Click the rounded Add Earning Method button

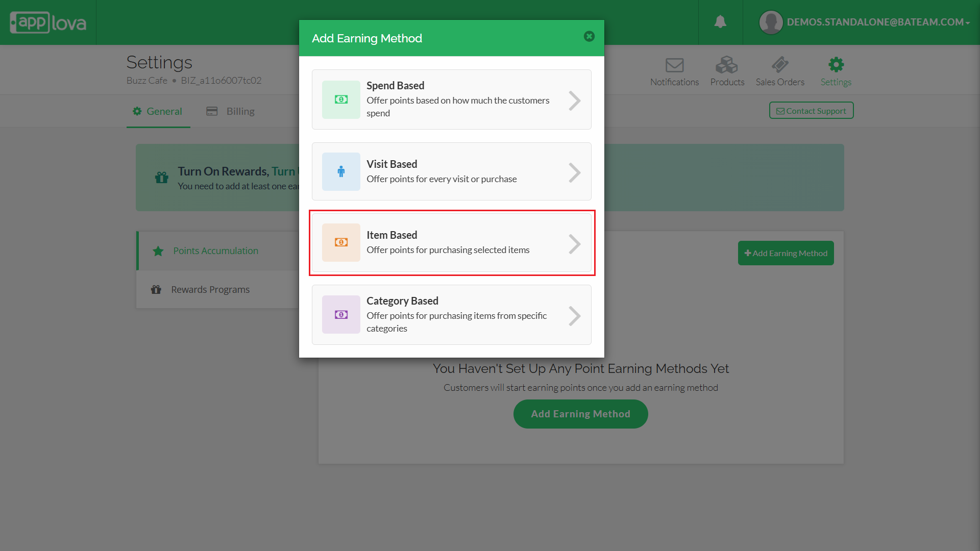(580, 414)
